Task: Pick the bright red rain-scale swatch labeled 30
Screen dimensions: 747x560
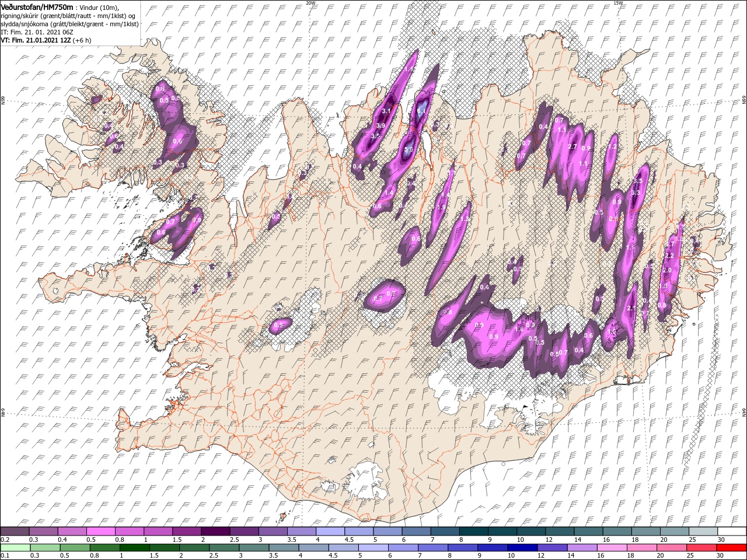Action: [731, 548]
